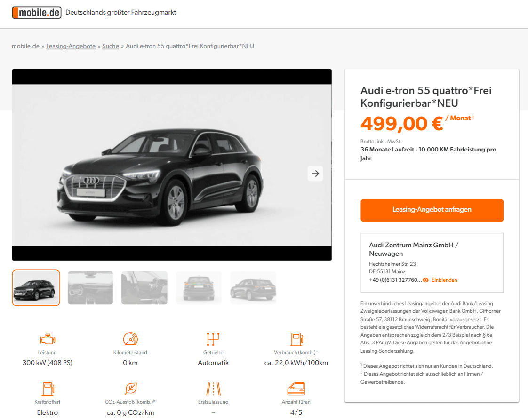
Task: Click the next image arrow
Action: click(315, 174)
